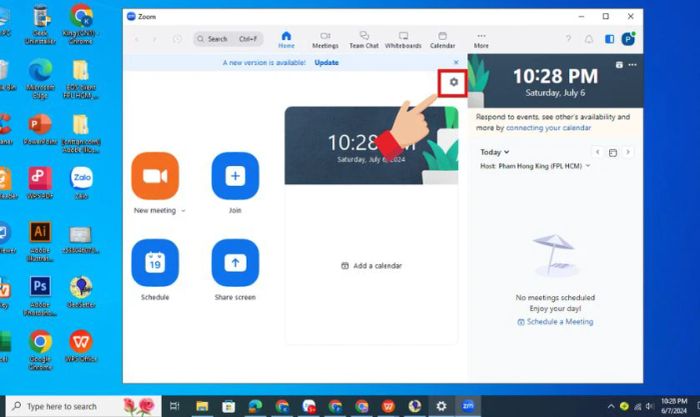Go to next day in calendar panel
Viewport: 700px width, 417px height.
click(628, 152)
